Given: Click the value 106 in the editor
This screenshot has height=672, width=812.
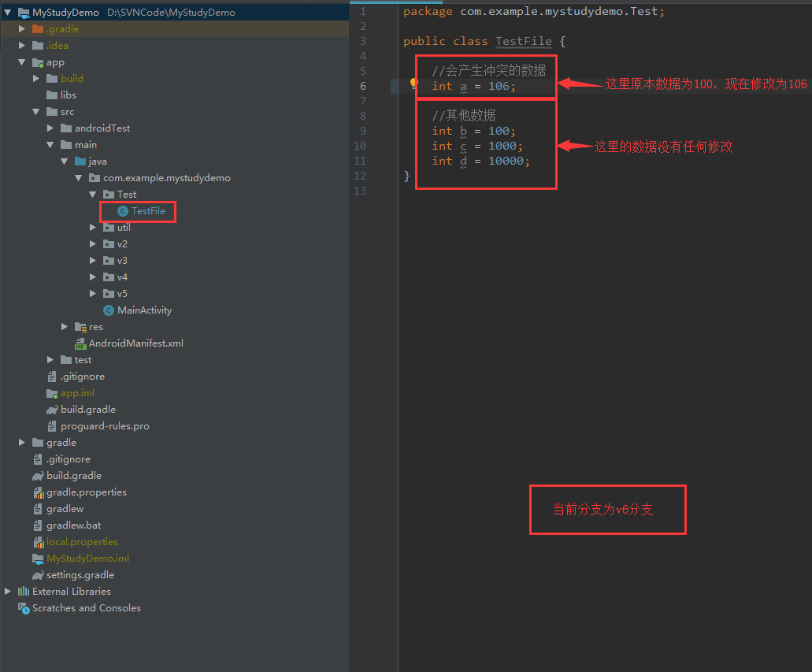Looking at the screenshot, I should 499,86.
